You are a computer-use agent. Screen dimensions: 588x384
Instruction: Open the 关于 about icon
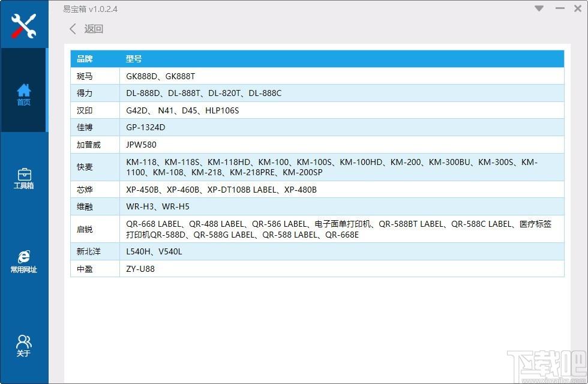pyautogui.click(x=23, y=346)
